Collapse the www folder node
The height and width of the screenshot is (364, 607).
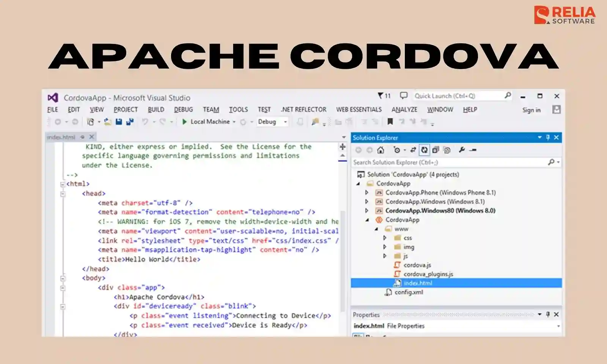click(x=376, y=229)
